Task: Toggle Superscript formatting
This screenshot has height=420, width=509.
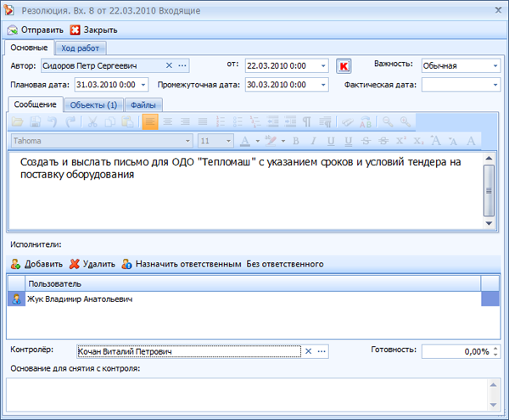Action: [401, 141]
